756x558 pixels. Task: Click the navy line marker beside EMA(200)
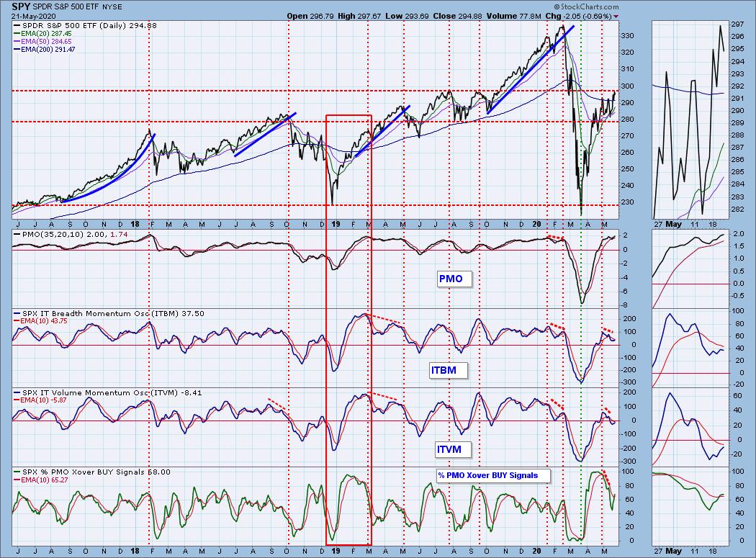(17, 49)
